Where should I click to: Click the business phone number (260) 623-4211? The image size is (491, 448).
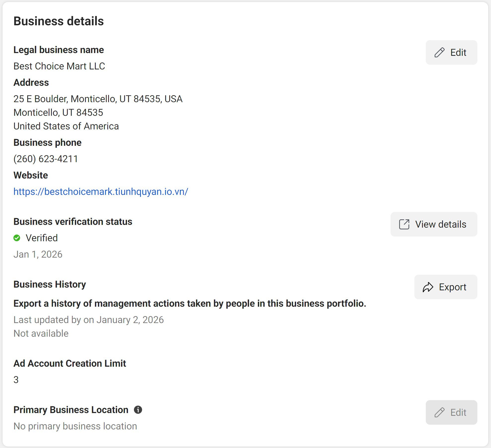[46, 159]
